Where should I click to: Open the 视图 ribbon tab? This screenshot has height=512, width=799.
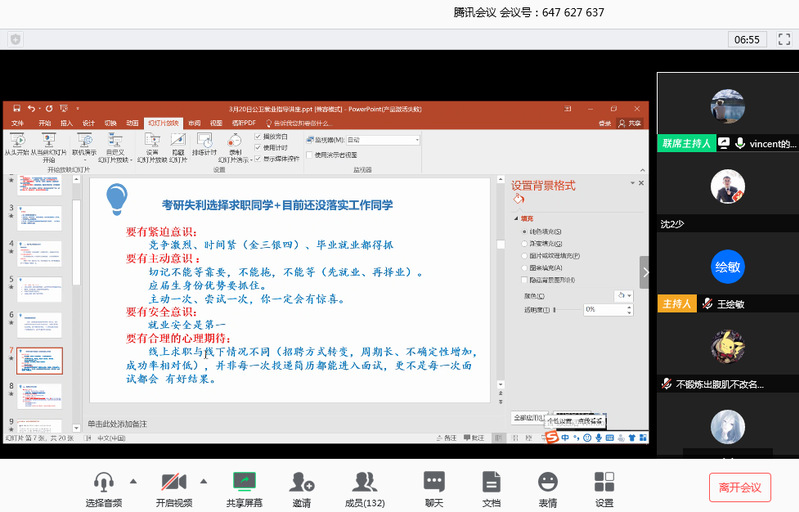click(216, 122)
